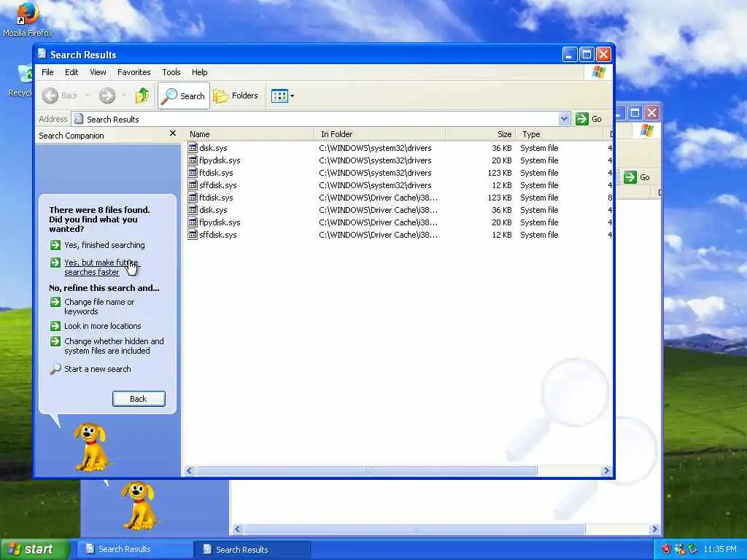Sort results by Size column
Viewport: 747px width, 560px height.
coord(480,134)
